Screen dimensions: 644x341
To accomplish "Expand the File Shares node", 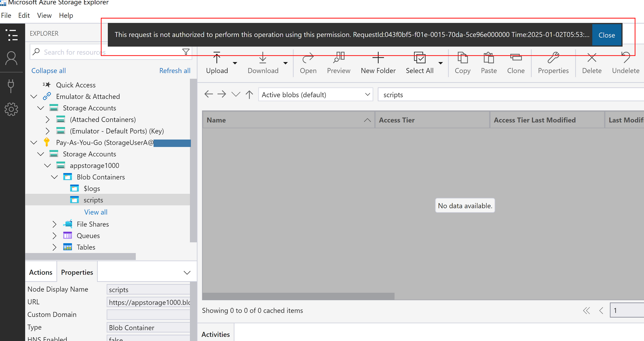I will [x=54, y=224].
